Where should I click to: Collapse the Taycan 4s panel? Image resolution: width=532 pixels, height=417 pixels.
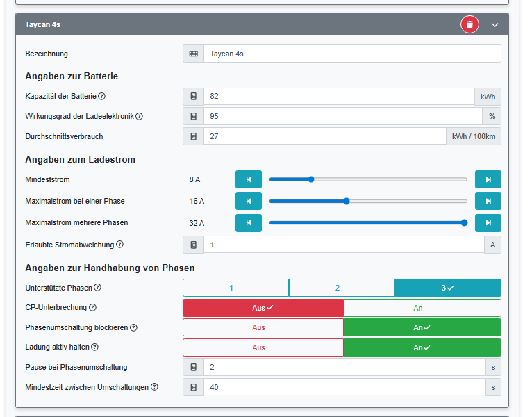(x=494, y=25)
